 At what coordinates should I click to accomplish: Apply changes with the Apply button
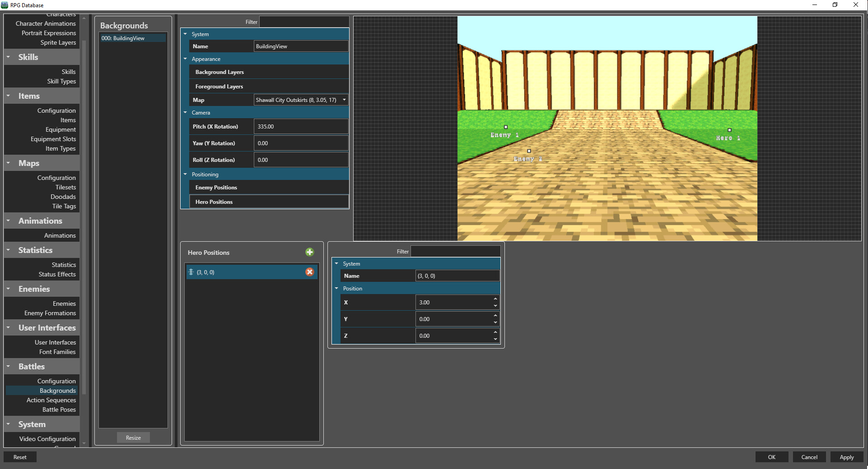846,457
